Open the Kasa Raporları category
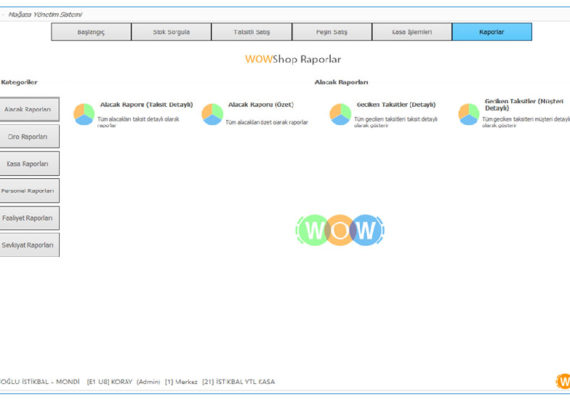The image size is (570, 400). (x=29, y=164)
